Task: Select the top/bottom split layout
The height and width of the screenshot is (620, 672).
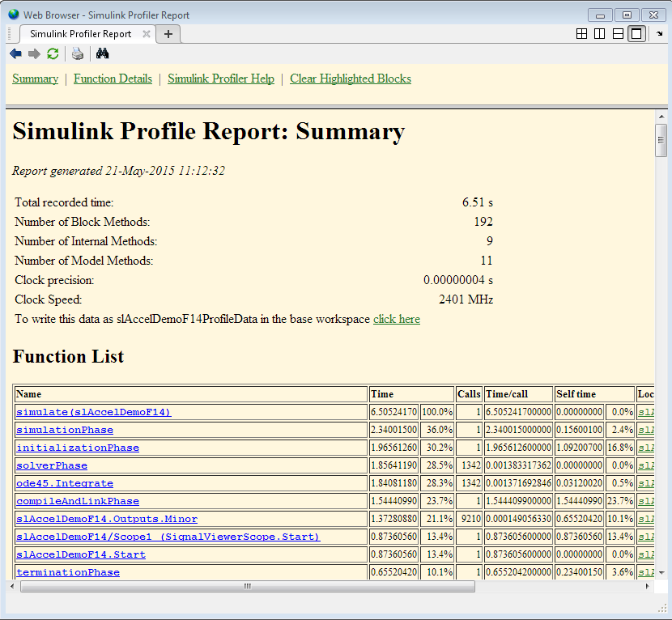Action: [x=619, y=34]
